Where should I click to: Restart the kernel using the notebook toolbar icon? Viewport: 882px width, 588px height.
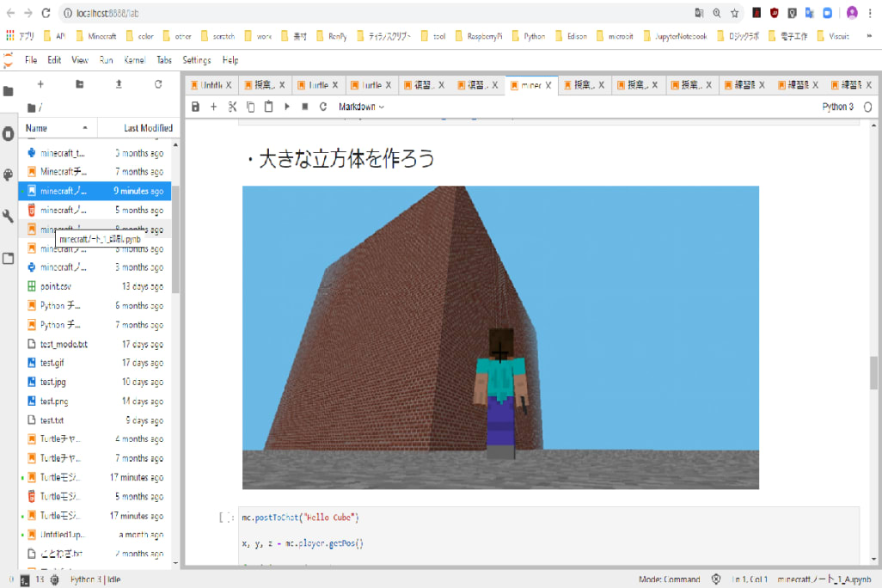pos(323,107)
